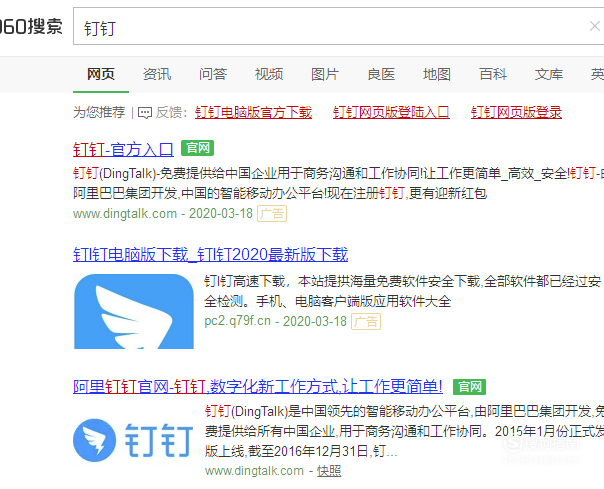Image resolution: width=604 pixels, height=489 pixels.
Task: Click the blue DingTalk wing thumbnail
Action: point(134,311)
